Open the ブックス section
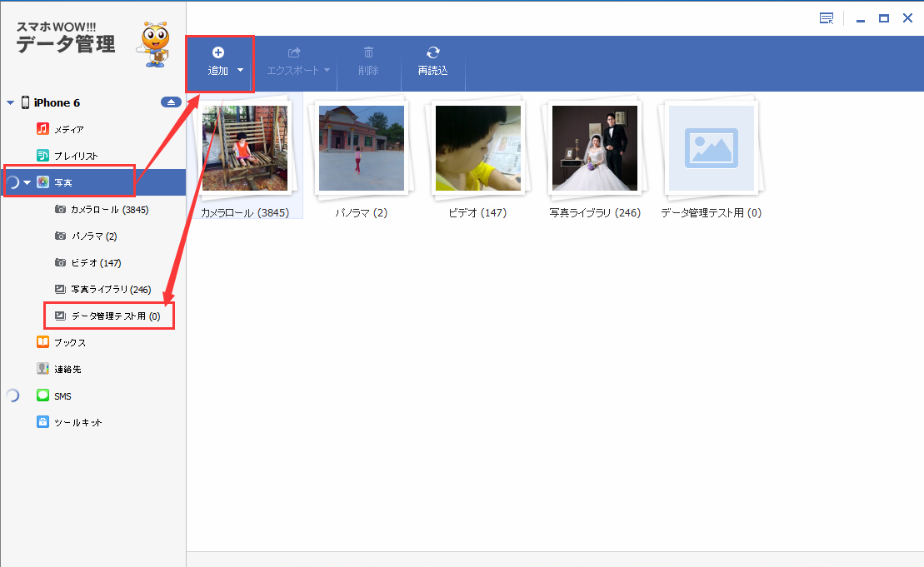924x567 pixels. pos(42,341)
